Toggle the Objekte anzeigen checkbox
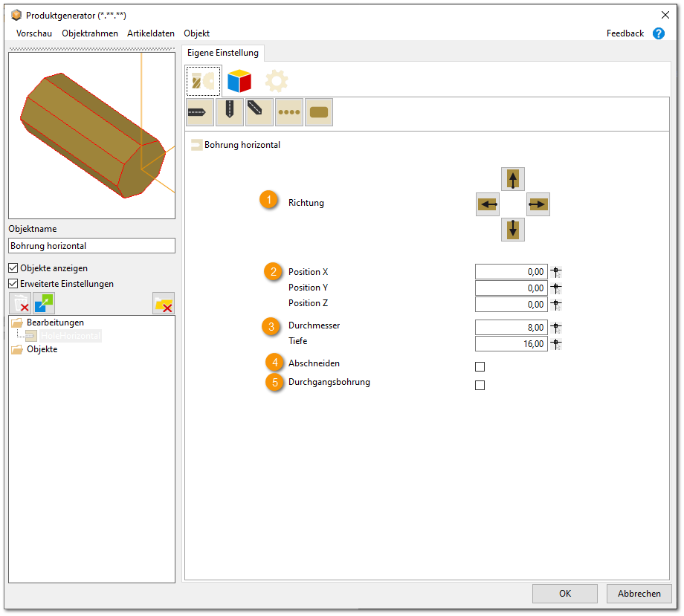Viewport: 684px width, 616px height. coord(13,268)
